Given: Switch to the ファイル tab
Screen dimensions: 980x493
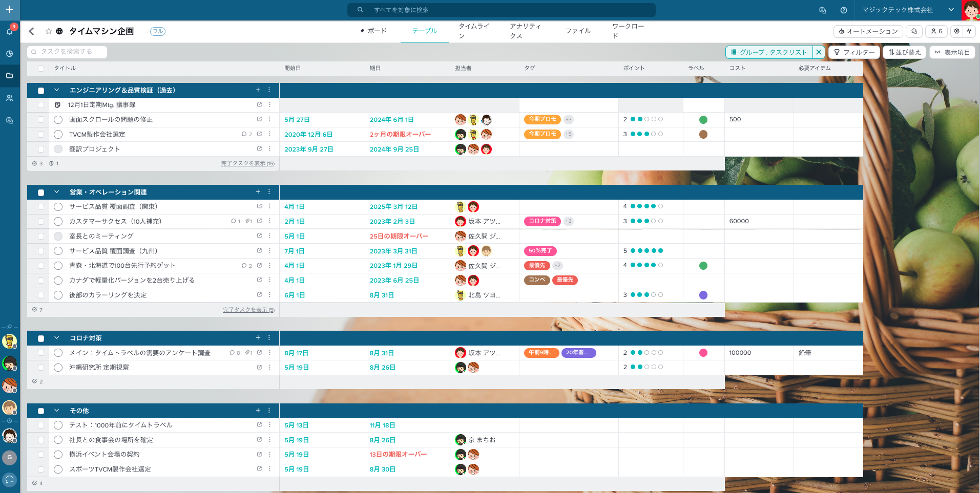Looking at the screenshot, I should click(578, 31).
